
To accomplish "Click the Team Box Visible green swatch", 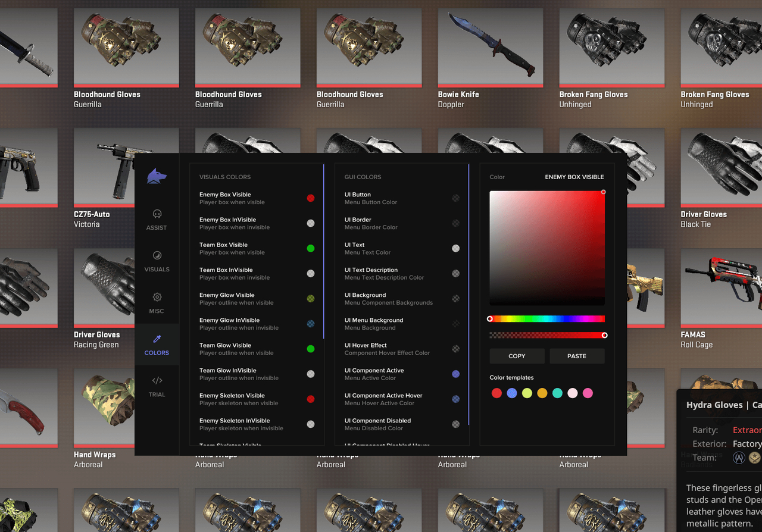I will [310, 248].
